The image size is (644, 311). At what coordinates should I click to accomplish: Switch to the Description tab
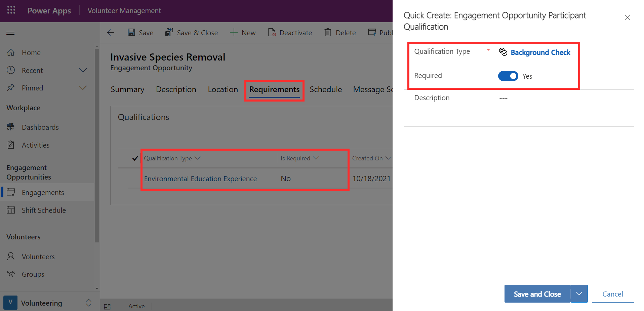[x=176, y=89]
